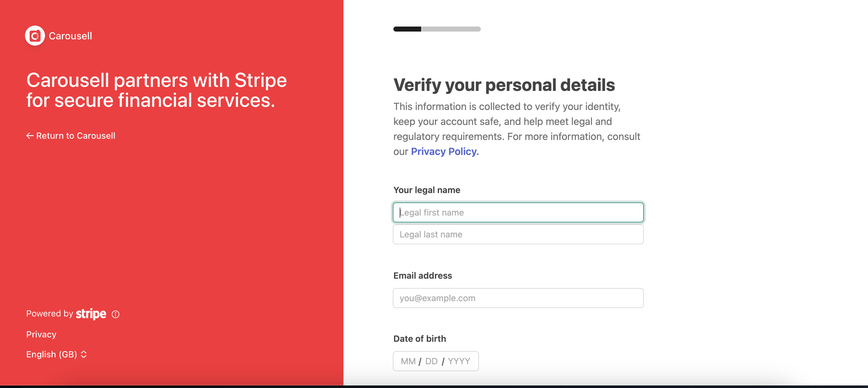Click the Verify your personal details heading
Screen dimensions: 868x388
[x=504, y=85]
